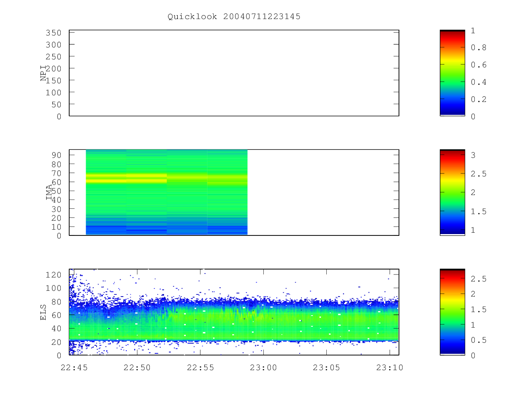Click the 300 tick on the NPI axis

click(x=54, y=45)
